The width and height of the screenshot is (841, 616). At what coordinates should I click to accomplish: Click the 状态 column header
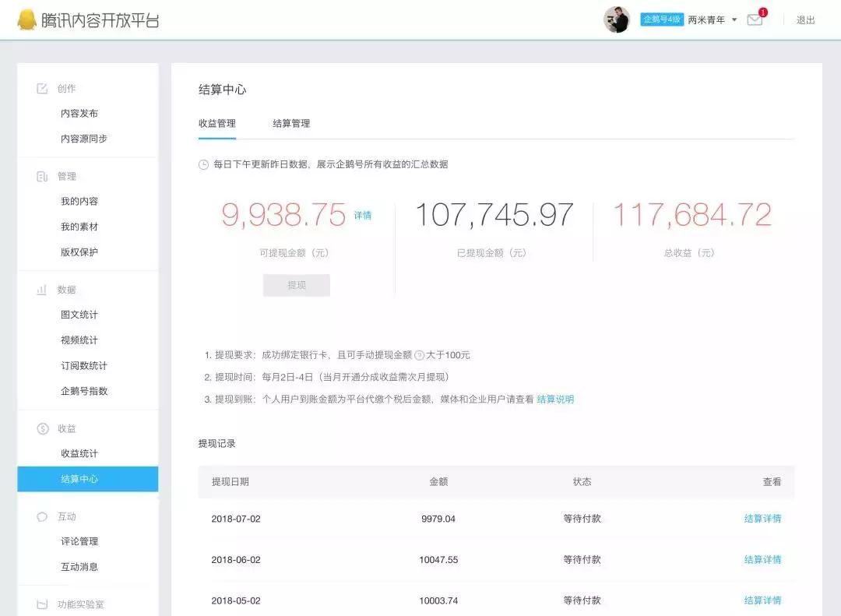coord(582,482)
